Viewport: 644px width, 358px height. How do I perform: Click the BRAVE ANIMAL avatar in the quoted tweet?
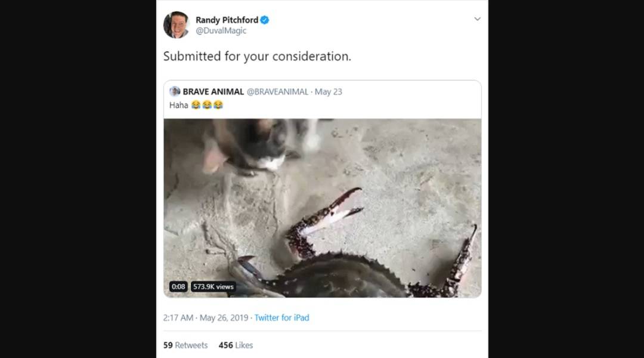coord(174,92)
